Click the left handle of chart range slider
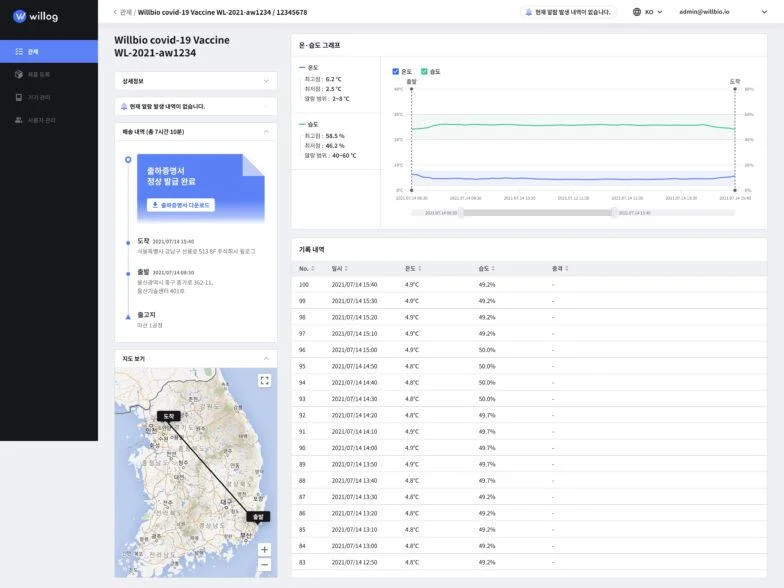784x588 pixels. click(x=461, y=213)
